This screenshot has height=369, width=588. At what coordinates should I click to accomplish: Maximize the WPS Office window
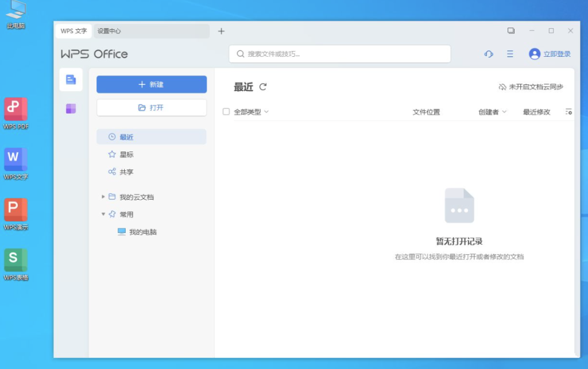pyautogui.click(x=551, y=31)
